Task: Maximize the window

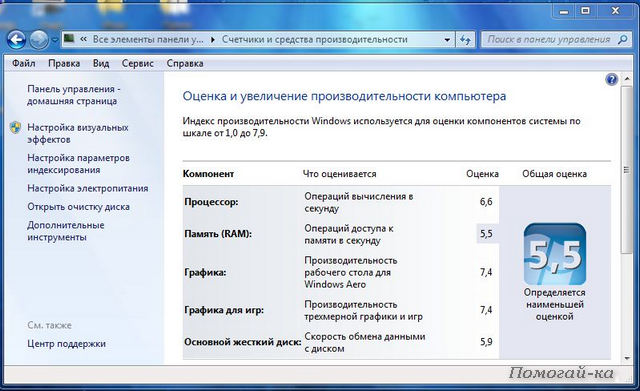Action: (585, 11)
